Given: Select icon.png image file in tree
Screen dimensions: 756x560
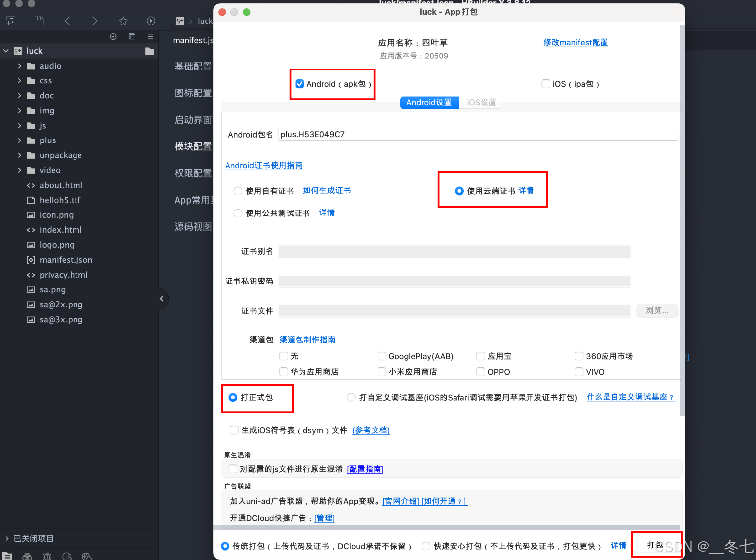Looking at the screenshot, I should (x=56, y=215).
